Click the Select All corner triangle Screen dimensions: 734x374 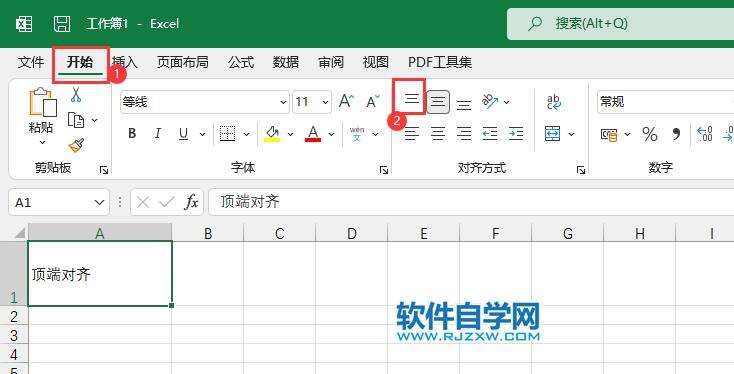point(19,233)
